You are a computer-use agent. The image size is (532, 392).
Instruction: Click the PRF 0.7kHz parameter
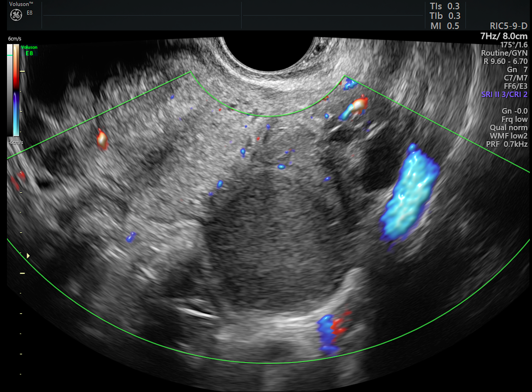[x=508, y=144]
